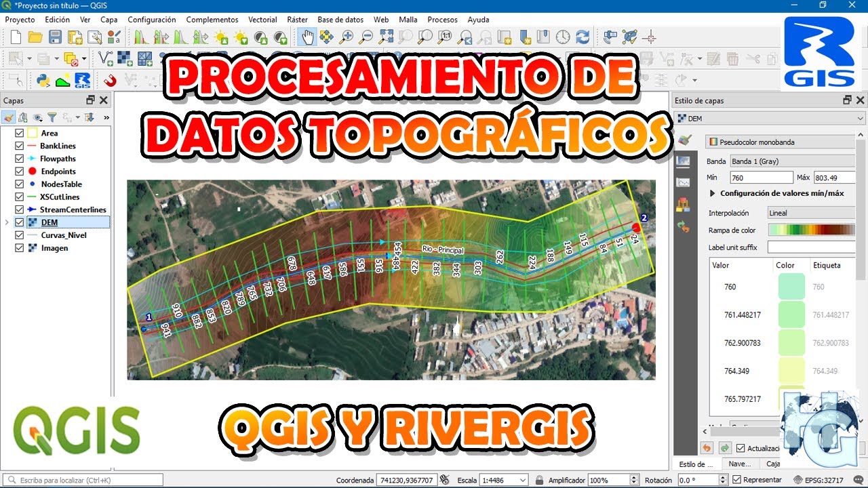Click the Decrease Brightness sun icon

241,37
